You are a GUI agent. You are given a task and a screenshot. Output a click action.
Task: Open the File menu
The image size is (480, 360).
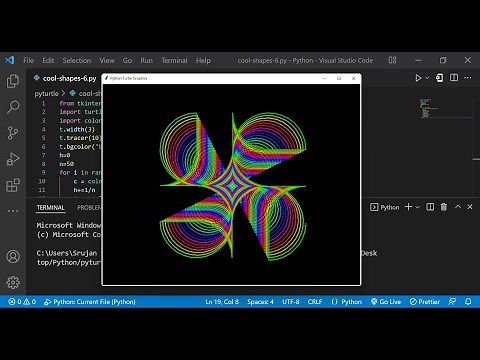[28, 60]
